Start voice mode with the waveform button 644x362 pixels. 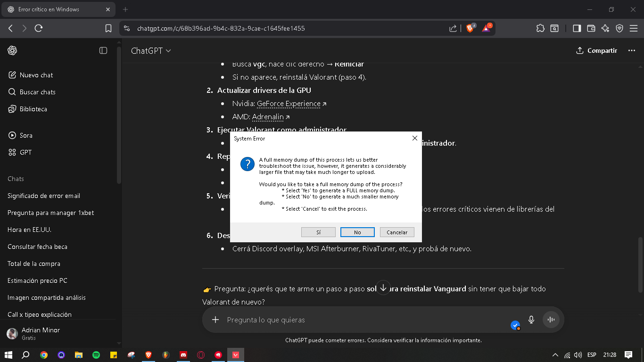551,320
